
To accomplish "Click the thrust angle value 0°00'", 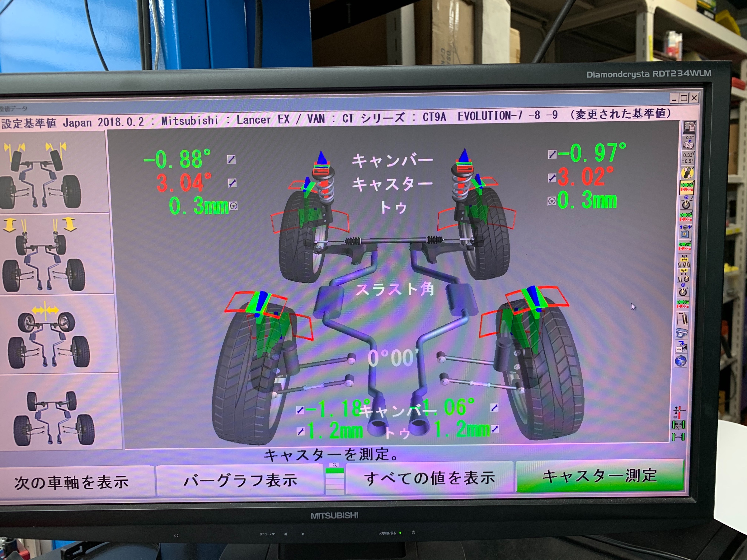I will [x=393, y=358].
